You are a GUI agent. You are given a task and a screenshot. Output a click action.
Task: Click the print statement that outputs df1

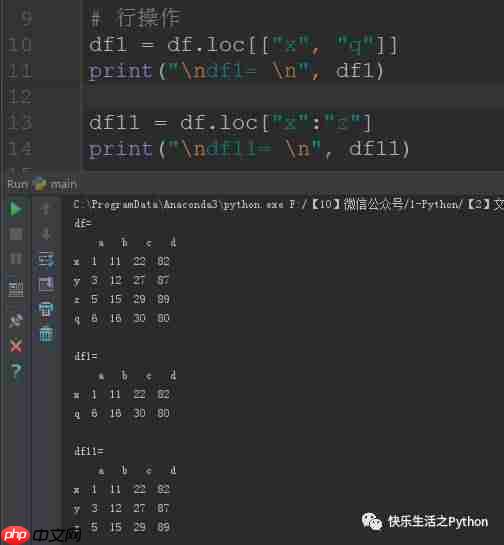[x=236, y=71]
